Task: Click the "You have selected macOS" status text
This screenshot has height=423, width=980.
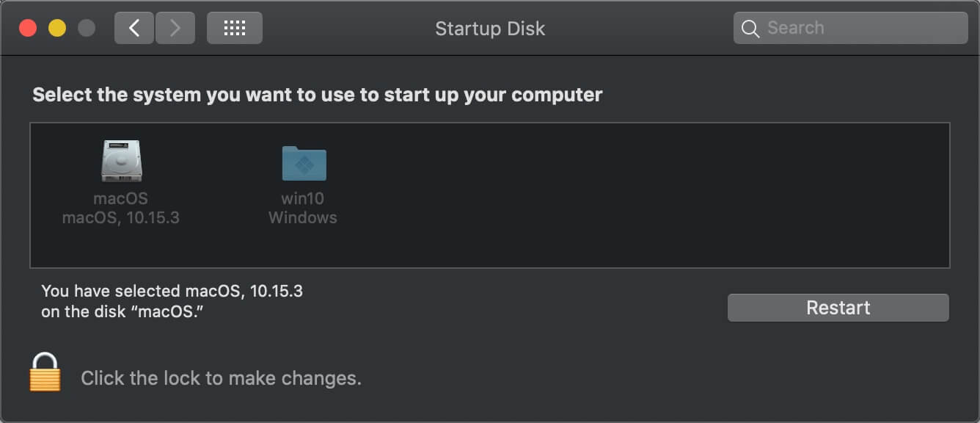Action: [172, 291]
